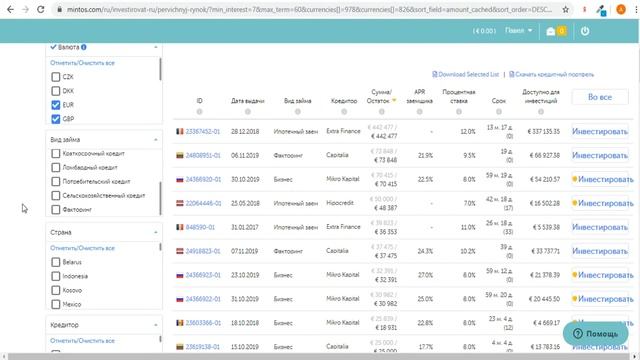Sort by Сумма/Остаток column arrow
The height and width of the screenshot is (360, 640).
click(394, 100)
